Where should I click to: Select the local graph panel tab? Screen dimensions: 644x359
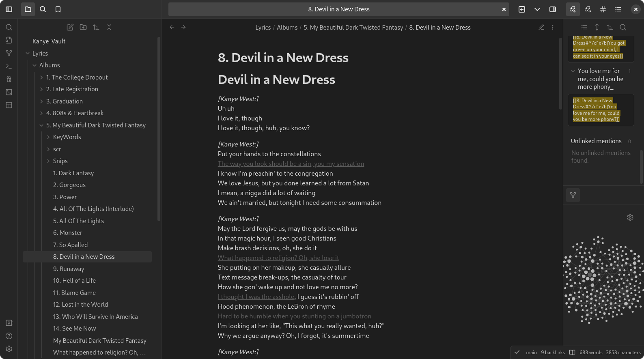coord(573,195)
